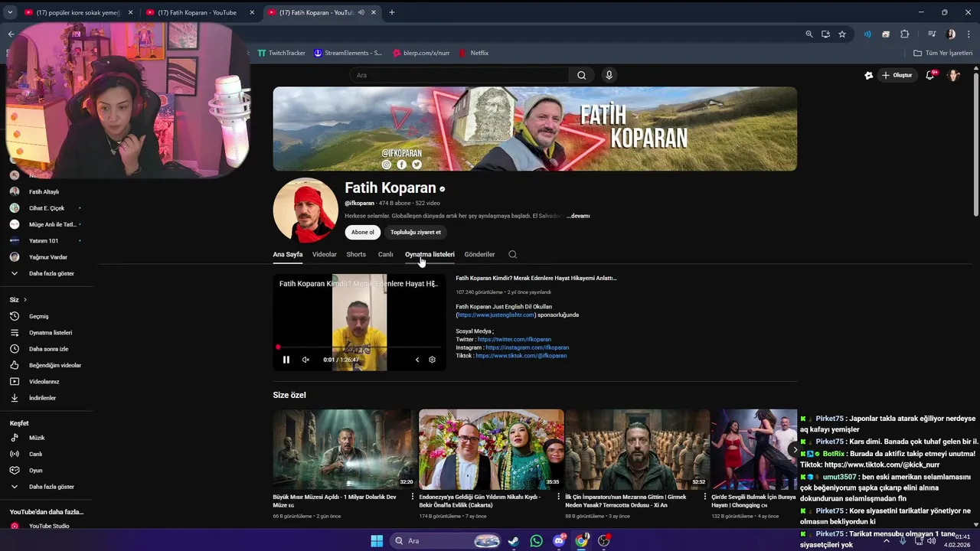Click the YouTube search magnifier button
Viewport: 980px width, 551px height.
[581, 75]
